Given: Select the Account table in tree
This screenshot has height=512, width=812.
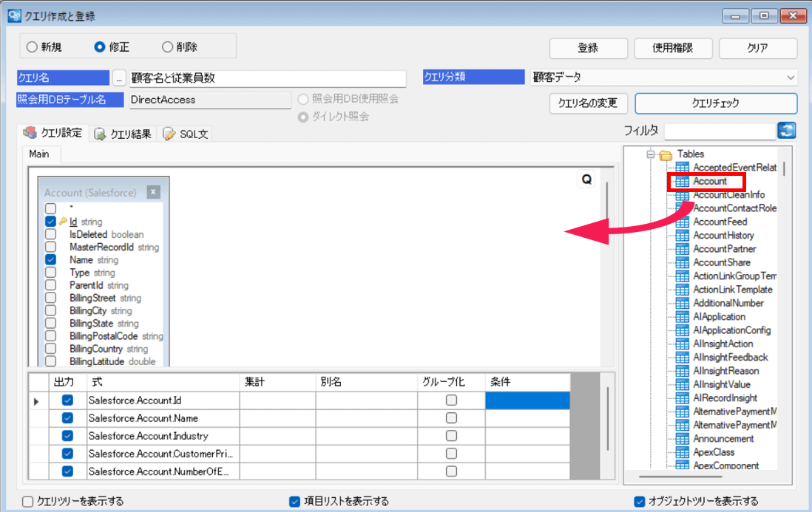Looking at the screenshot, I should click(x=710, y=181).
